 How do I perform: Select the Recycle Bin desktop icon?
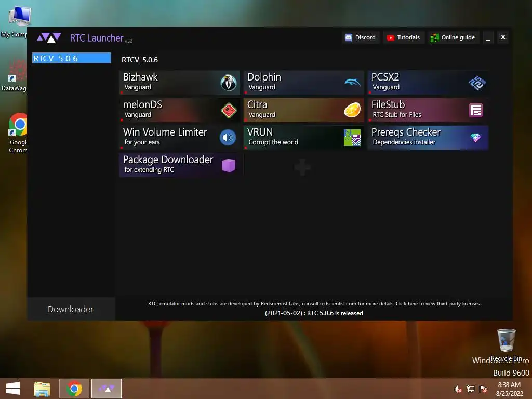point(506,345)
